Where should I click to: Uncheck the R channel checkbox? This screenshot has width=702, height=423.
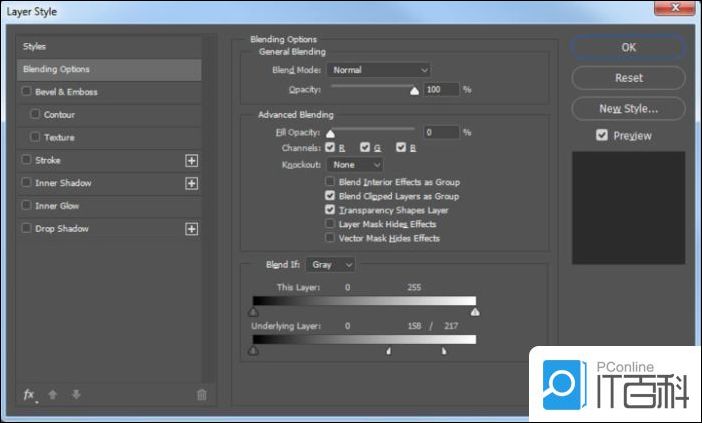coord(330,147)
